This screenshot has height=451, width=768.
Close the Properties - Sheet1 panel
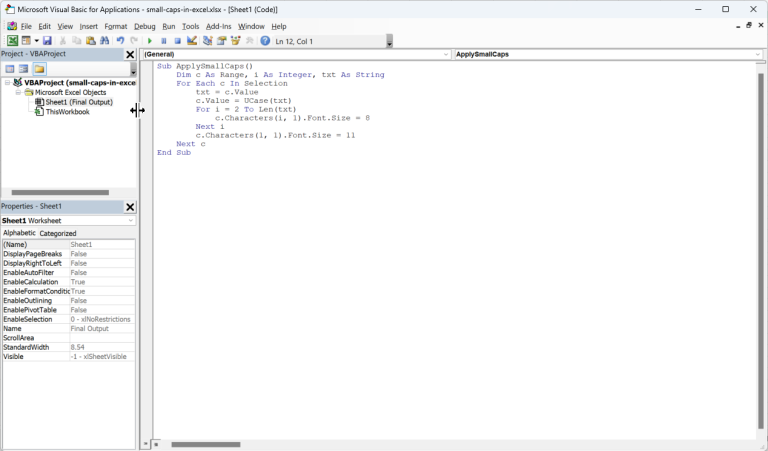coord(130,207)
